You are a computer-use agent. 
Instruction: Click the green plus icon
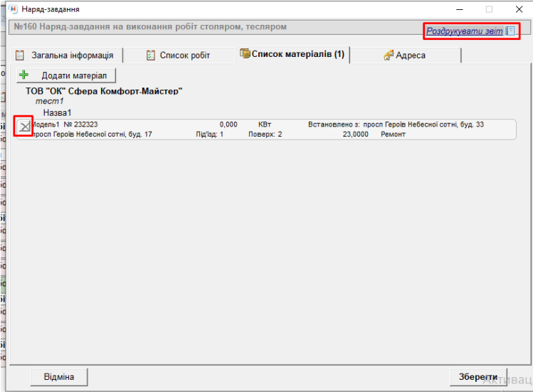click(24, 75)
